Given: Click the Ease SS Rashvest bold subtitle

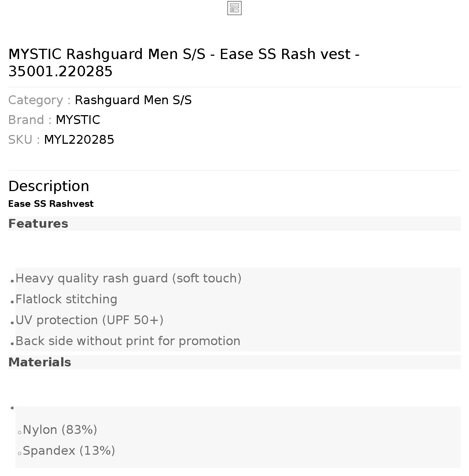Looking at the screenshot, I should (x=51, y=204).
